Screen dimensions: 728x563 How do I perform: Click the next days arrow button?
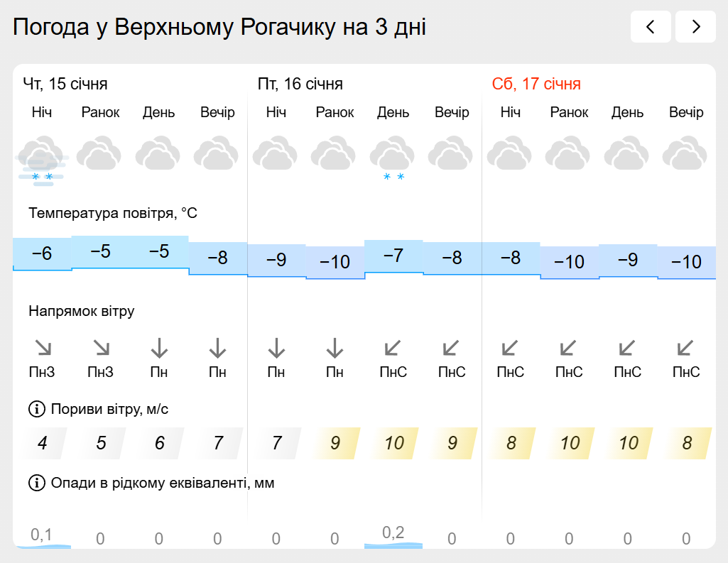pos(695,27)
